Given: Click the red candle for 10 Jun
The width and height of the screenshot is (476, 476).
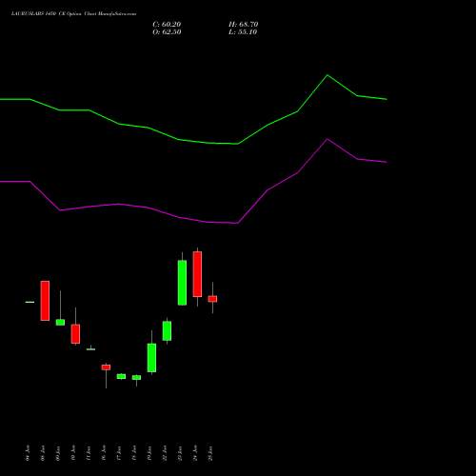Looking at the screenshot, I should pos(75,334).
